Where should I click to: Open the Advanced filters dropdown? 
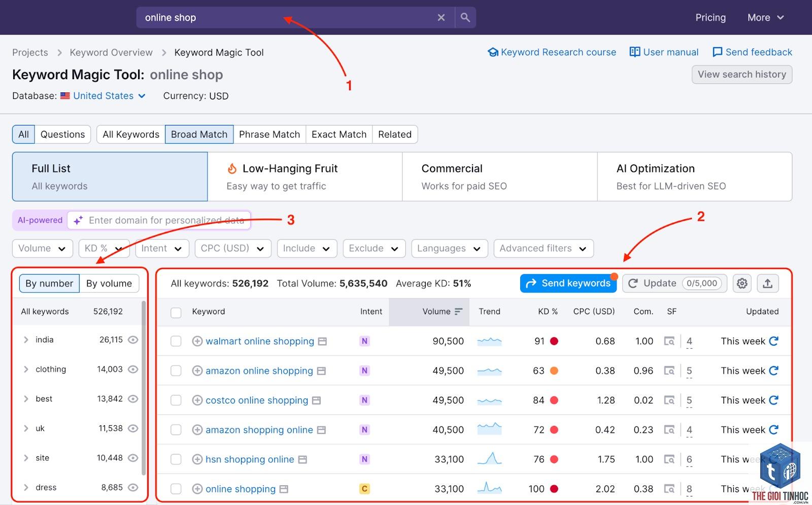pos(544,248)
